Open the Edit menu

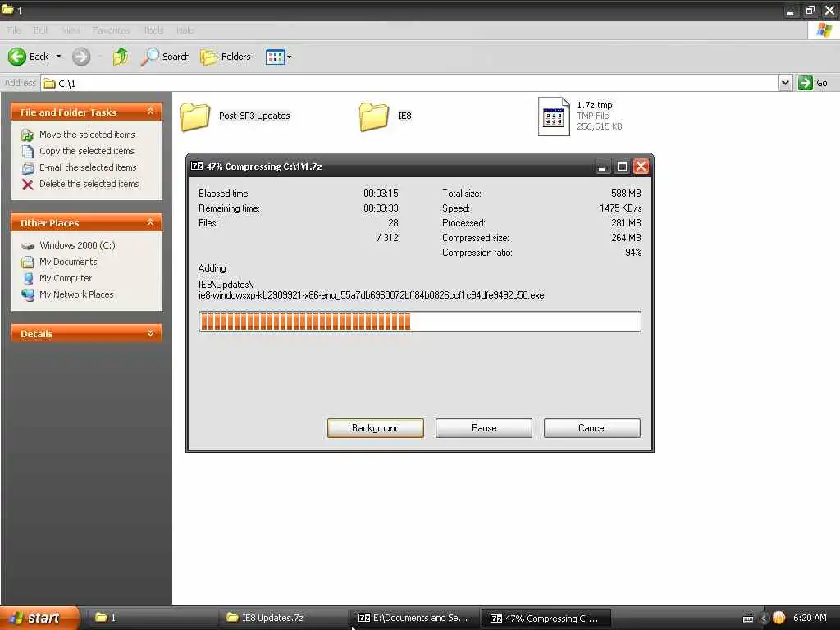point(41,30)
